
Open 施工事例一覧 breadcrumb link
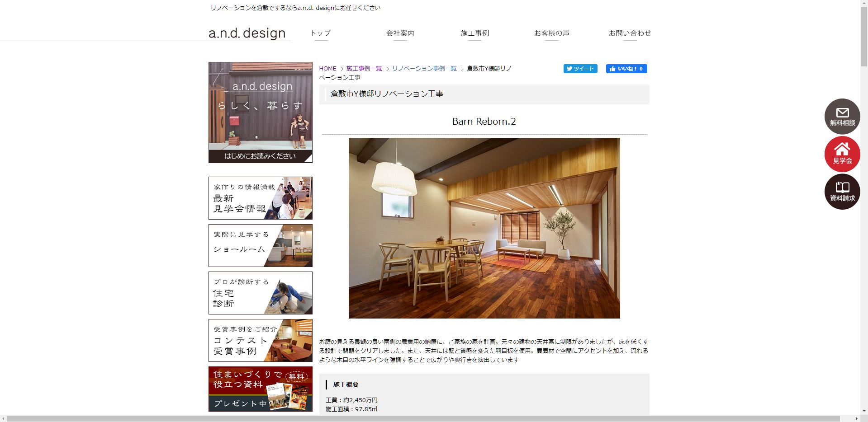[364, 68]
